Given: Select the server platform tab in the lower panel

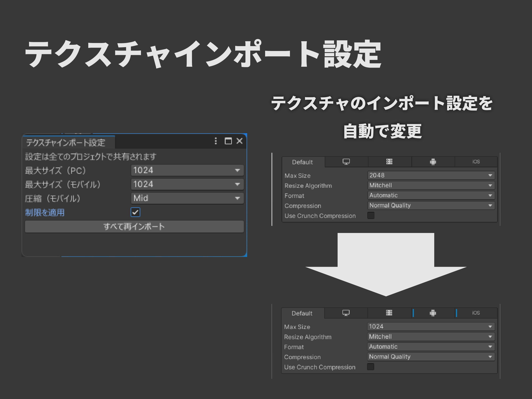Looking at the screenshot, I should [389, 313].
